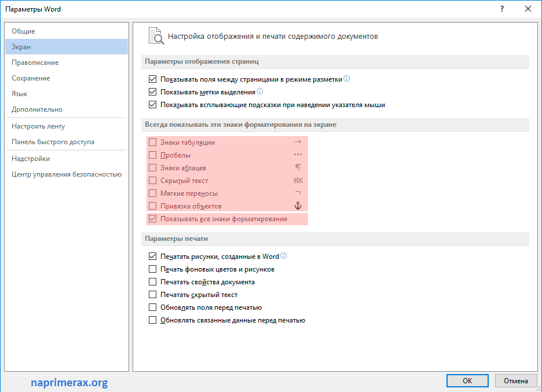Viewport: 542px width, 392px height.
Task: Open the Общие settings category
Action: point(24,31)
